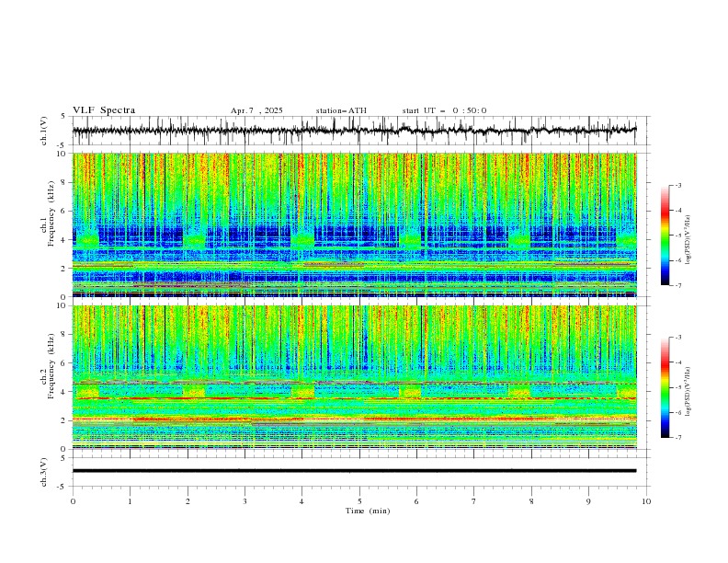This screenshot has height=563, width=728.
Task: Click the "7" time axis tick label
Action: (x=474, y=501)
